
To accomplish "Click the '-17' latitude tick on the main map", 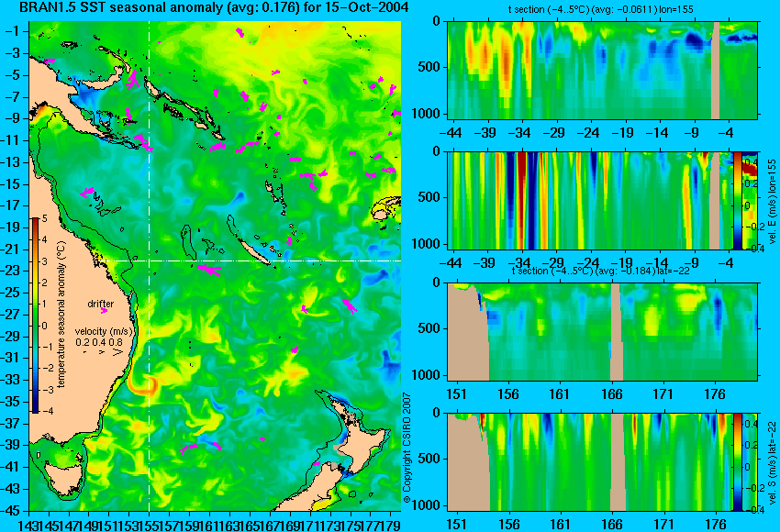I will click(x=12, y=205).
